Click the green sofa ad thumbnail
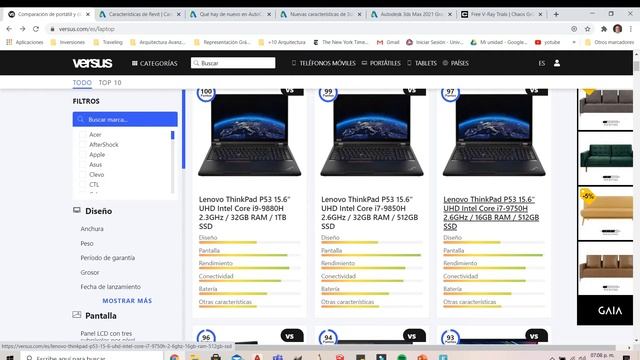The height and width of the screenshot is (360, 640). 605,158
